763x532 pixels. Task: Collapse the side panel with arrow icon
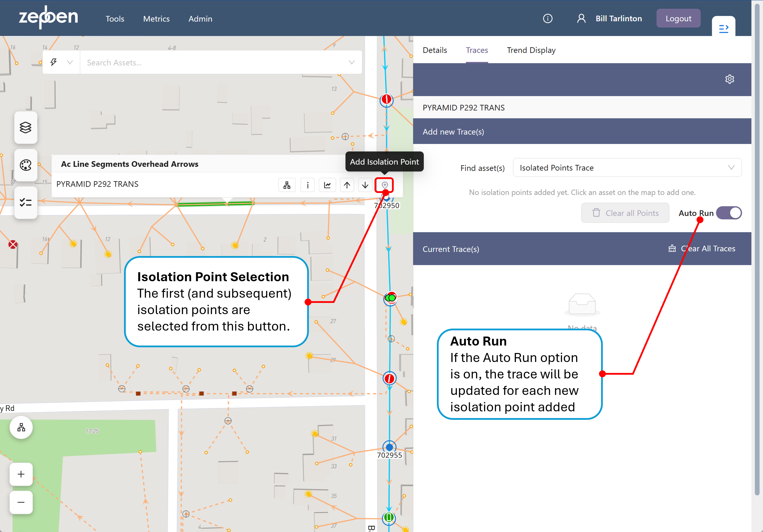click(724, 29)
